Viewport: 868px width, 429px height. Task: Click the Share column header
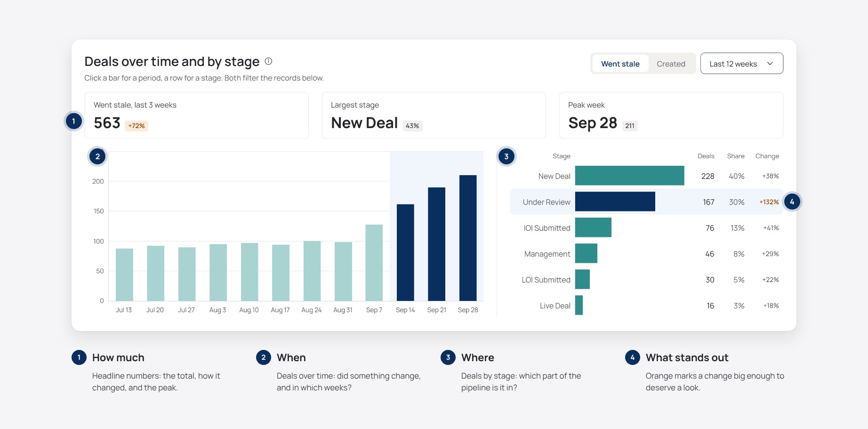pos(736,156)
